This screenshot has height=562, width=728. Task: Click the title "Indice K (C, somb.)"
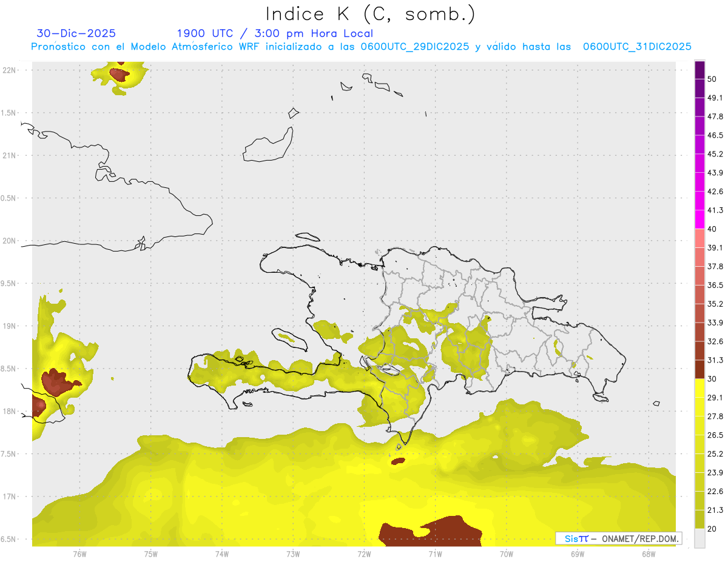pyautogui.click(x=370, y=13)
